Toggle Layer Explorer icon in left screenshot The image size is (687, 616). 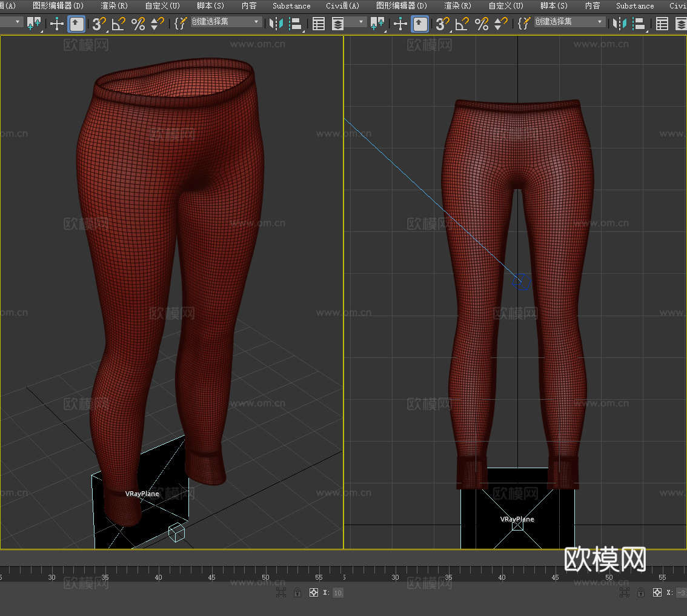tap(337, 24)
